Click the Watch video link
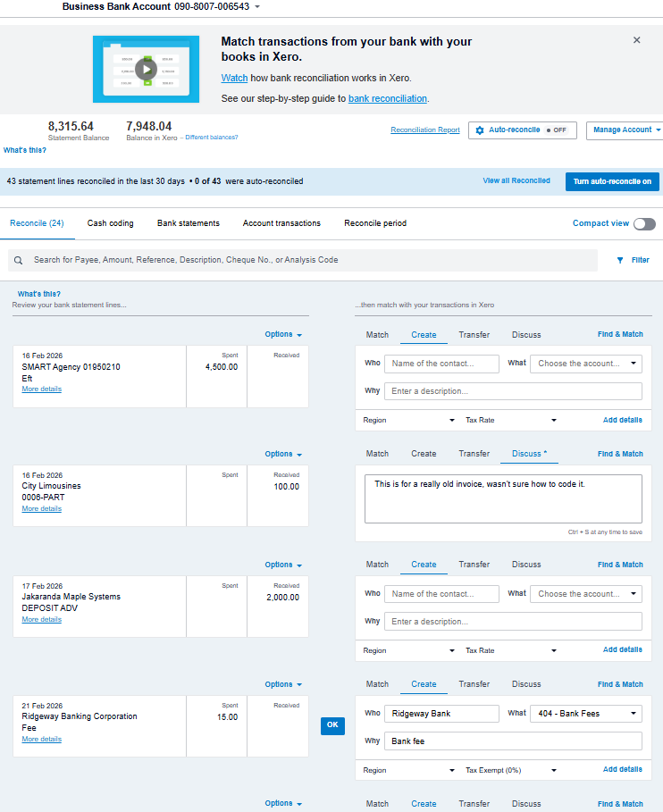Viewport: 663px width, 812px height. click(234, 79)
